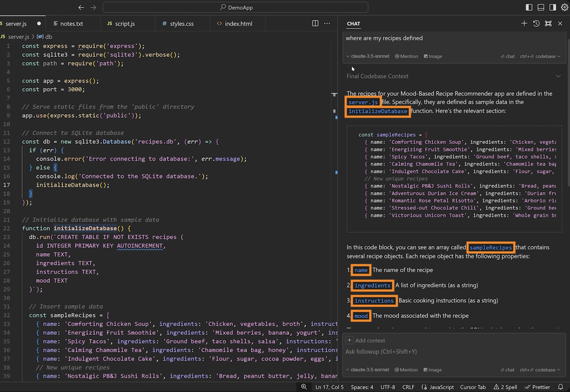Toggle the bottom panel layout icon
The height and width of the screenshot is (392, 570).
[x=541, y=7]
